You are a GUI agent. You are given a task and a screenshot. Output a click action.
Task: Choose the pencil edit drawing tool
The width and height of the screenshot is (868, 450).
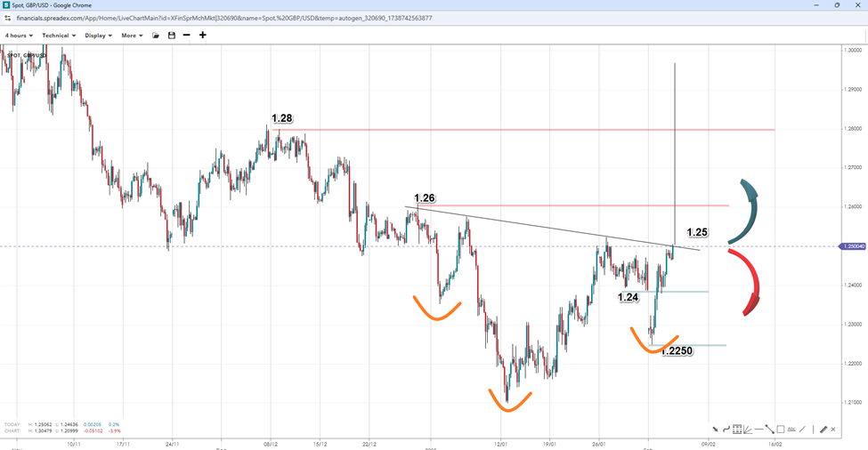(x=823, y=430)
